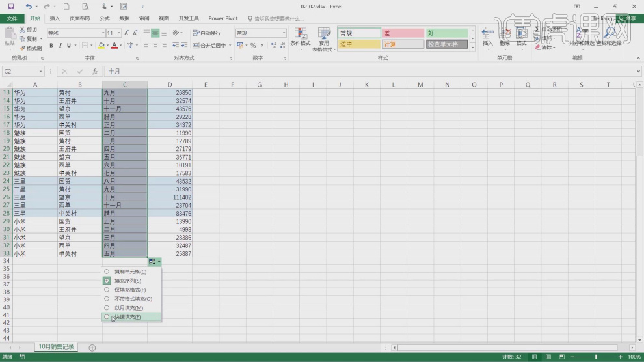Cut selection with the 剪切 scissors button
Image resolution: width=644 pixels, height=362 pixels.
point(29,29)
